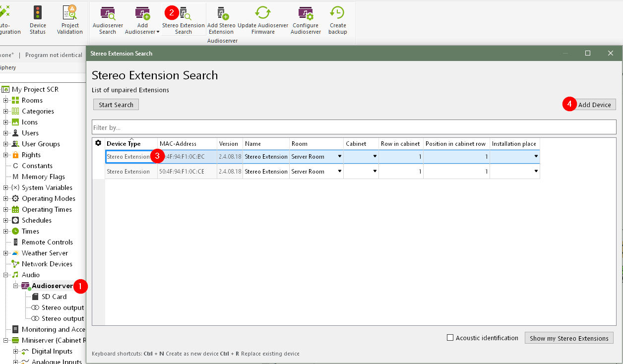Click Position in cabinet row value for MAC 0C:CE
623x364 pixels.
(x=457, y=172)
